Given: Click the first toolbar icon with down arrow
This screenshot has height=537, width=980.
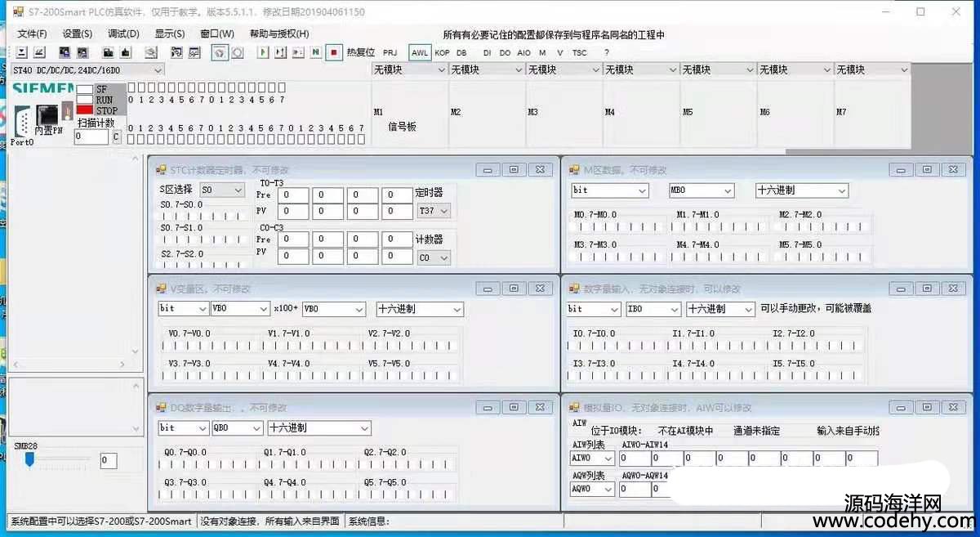Looking at the screenshot, I should tap(22, 52).
